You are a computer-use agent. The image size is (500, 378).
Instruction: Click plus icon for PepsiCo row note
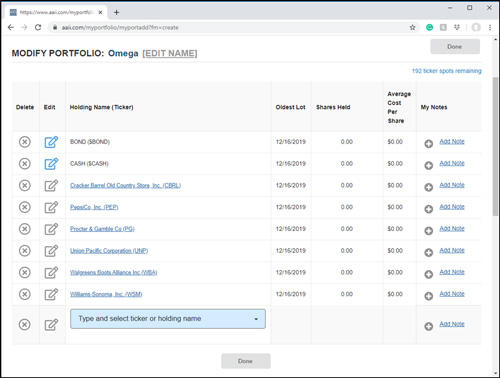pos(429,209)
